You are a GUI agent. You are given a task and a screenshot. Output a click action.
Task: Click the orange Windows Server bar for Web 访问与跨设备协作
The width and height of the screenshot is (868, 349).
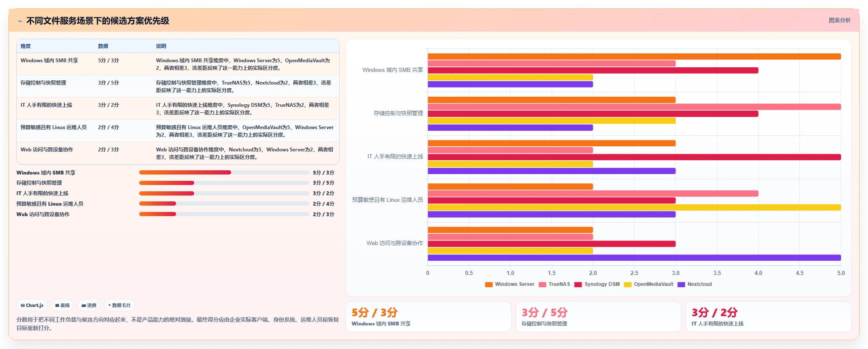pos(510,230)
